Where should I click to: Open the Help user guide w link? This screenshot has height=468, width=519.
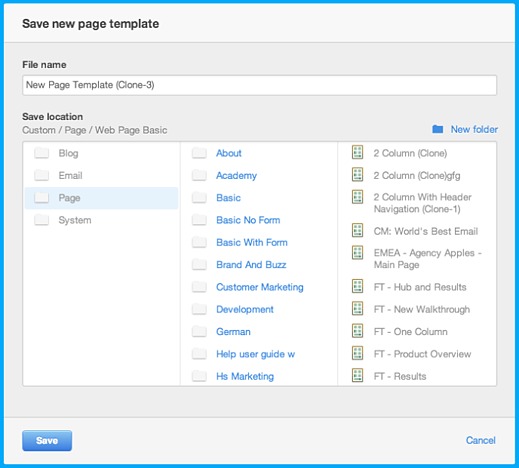(255, 354)
